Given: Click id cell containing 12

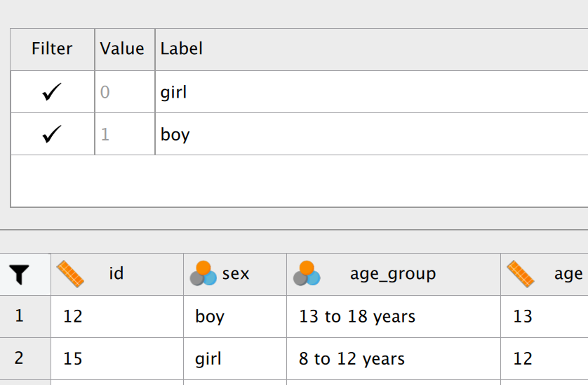Looking at the screenshot, I should coord(117,316).
